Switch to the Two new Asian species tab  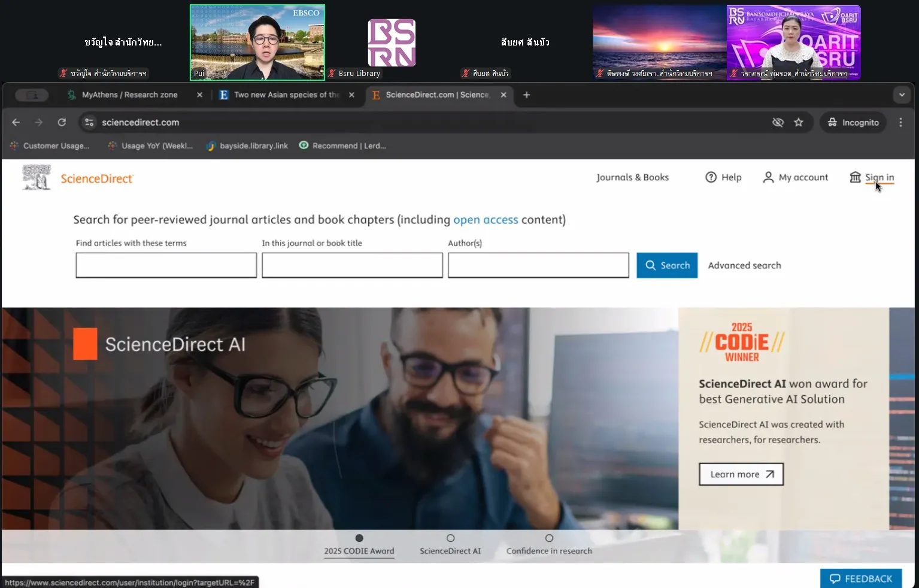[287, 95]
